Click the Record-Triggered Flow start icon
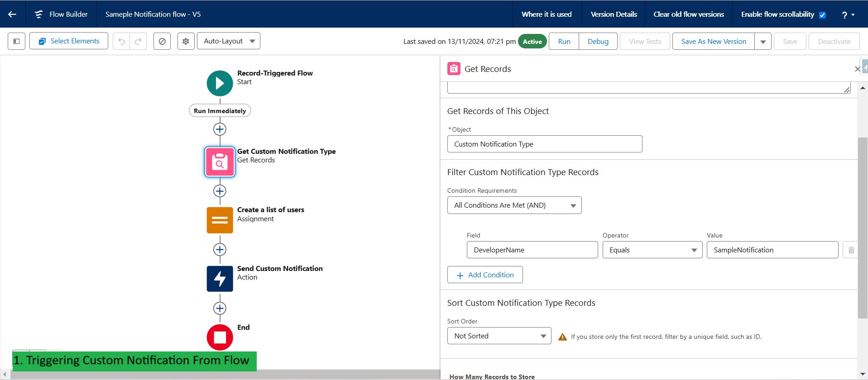The image size is (868, 380). click(x=220, y=83)
